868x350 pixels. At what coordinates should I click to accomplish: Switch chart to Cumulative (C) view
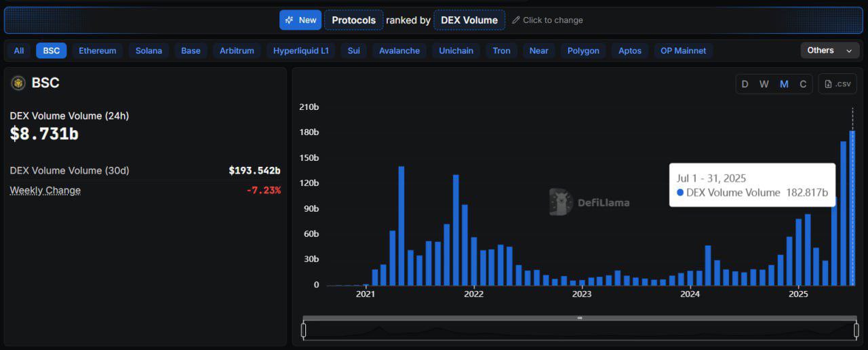point(803,84)
